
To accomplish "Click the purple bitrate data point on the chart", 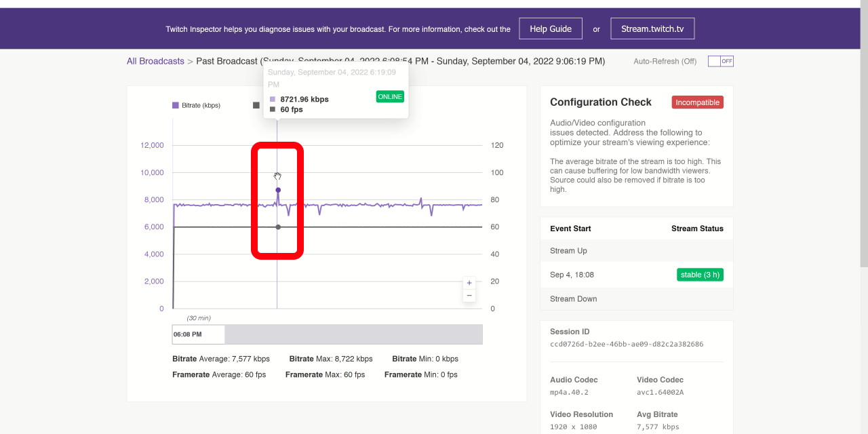I will coord(278,190).
